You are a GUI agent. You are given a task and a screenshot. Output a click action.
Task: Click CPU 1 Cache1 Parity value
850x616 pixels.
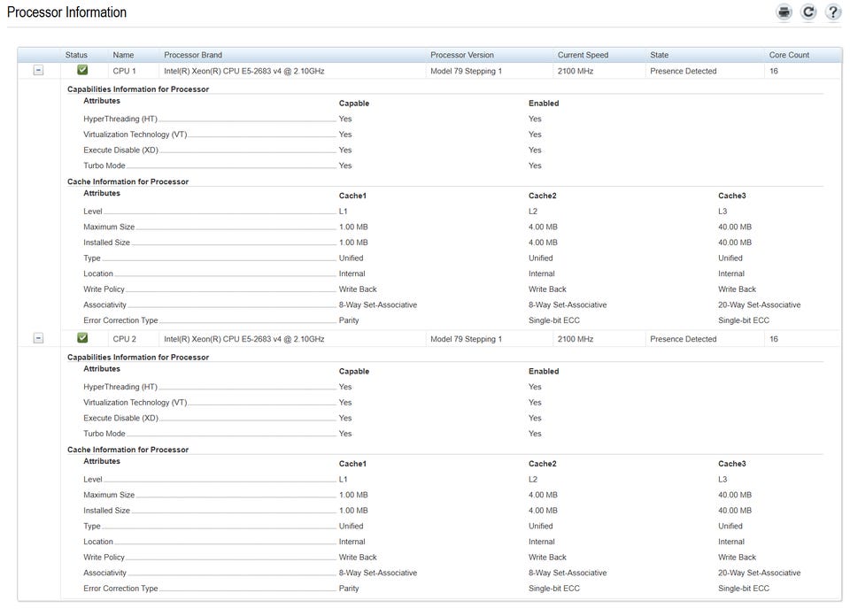(x=349, y=320)
